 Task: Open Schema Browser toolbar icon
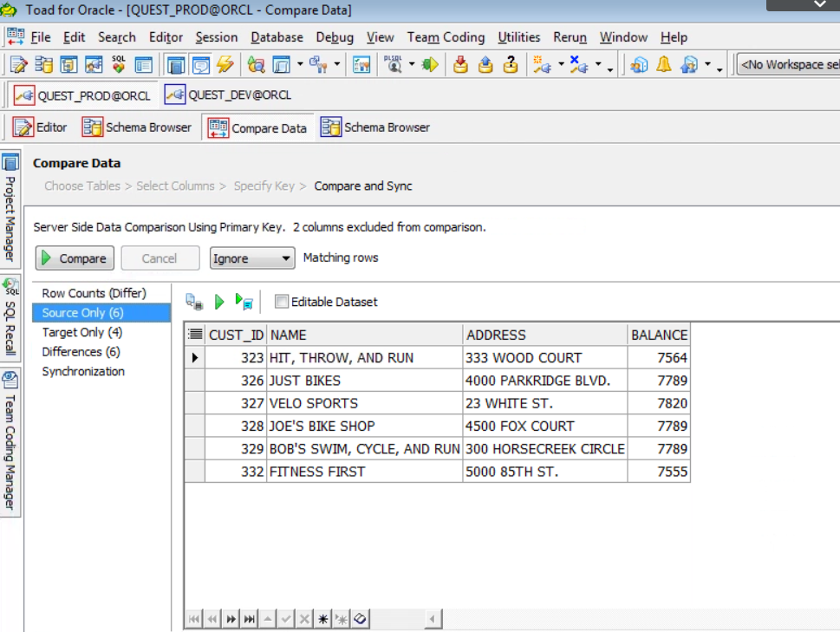point(43,65)
